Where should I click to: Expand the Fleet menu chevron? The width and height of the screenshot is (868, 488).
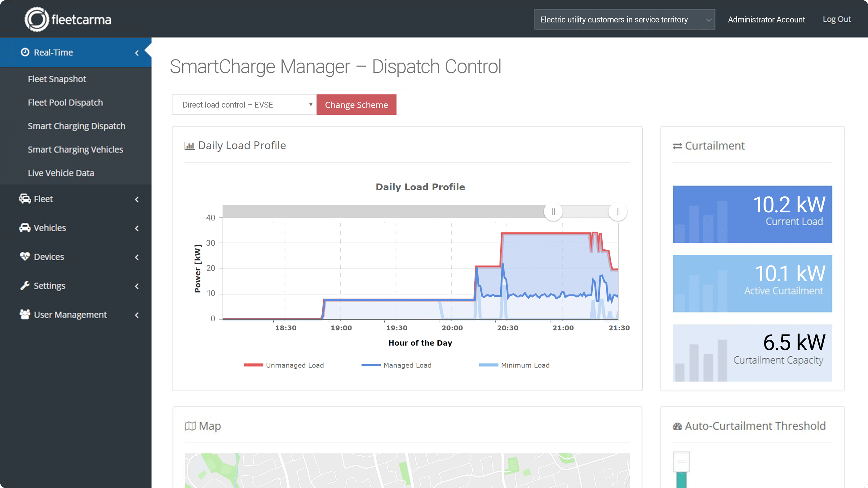pyautogui.click(x=137, y=199)
